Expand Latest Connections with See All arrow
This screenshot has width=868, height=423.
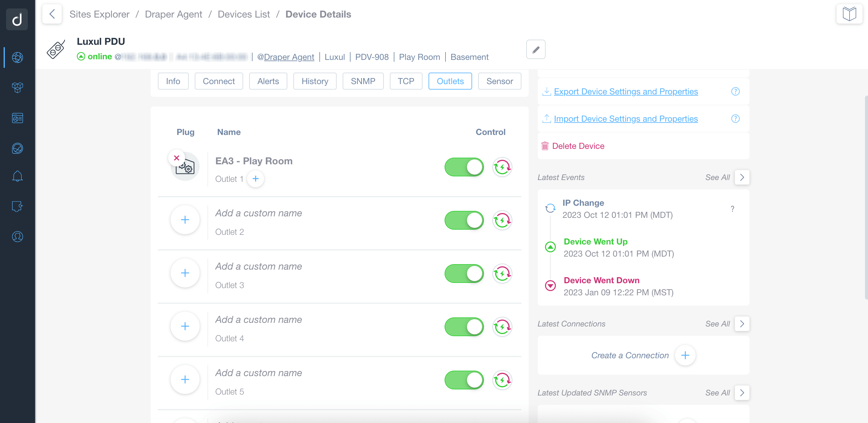(742, 323)
